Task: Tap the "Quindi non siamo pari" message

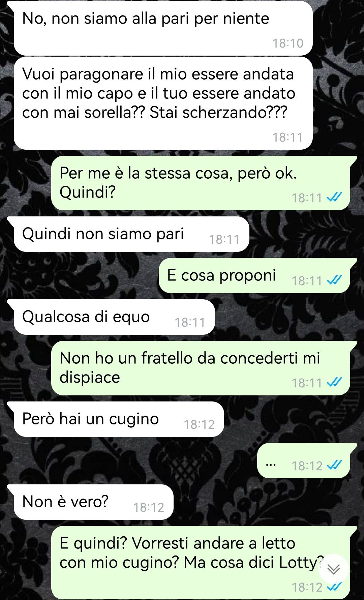Action: [x=131, y=234]
